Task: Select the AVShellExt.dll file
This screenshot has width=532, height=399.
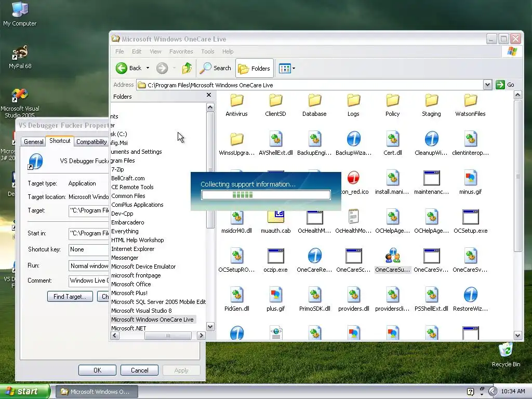Action: (275, 144)
